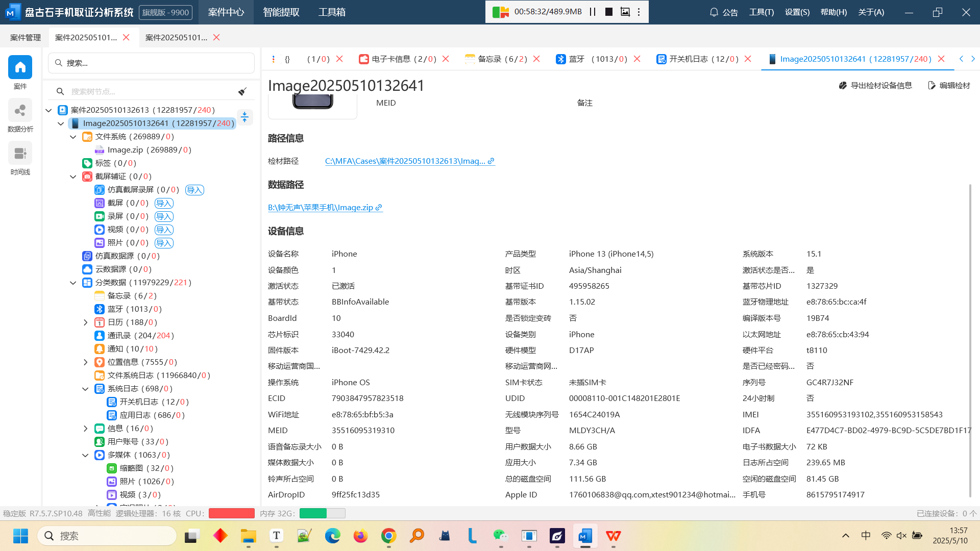Select Image.zip file node

click(x=143, y=150)
